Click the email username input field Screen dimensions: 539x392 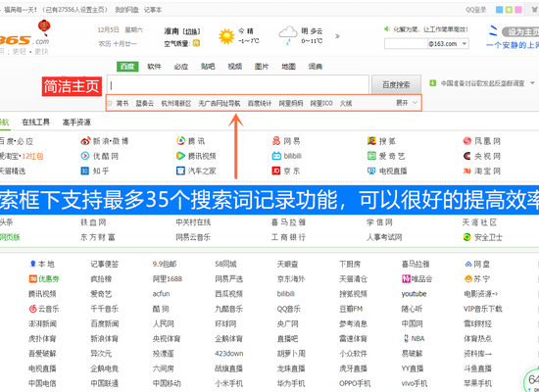406,44
